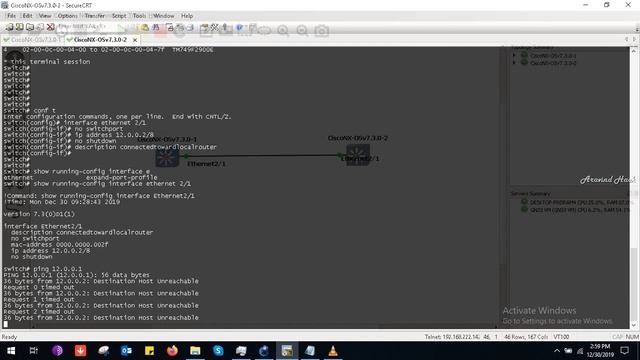The image size is (640, 360).
Task: Open the Tools menu
Action: click(x=139, y=16)
